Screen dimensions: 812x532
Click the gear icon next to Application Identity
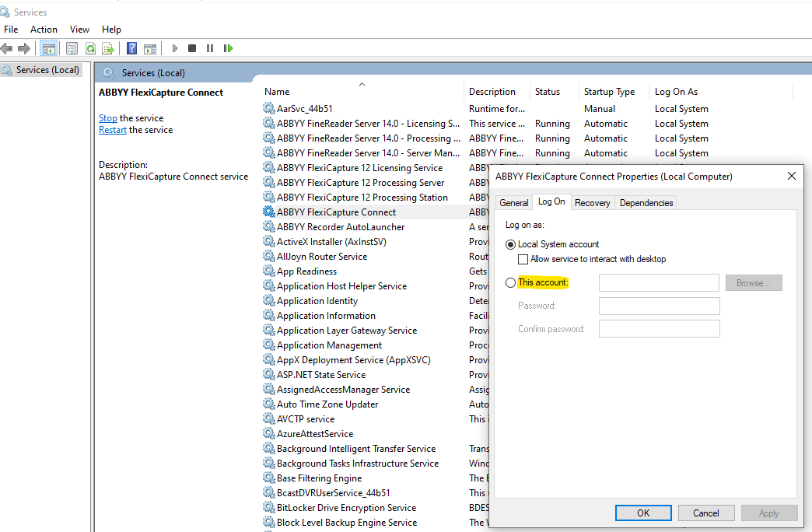(268, 300)
